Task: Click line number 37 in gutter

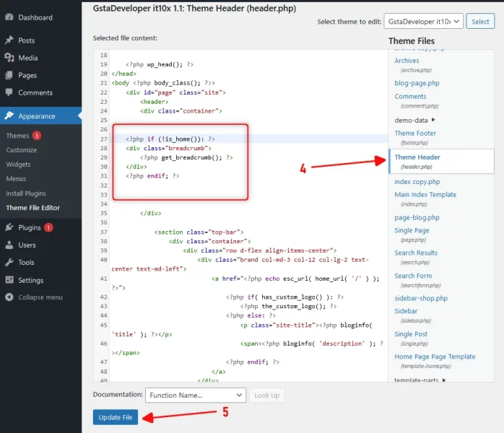Action: 103,232
